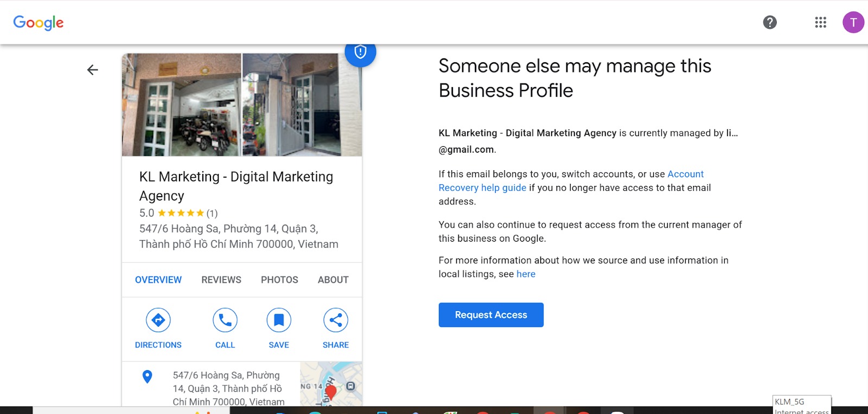Click the KLM_5G network tooltip

(x=802, y=405)
